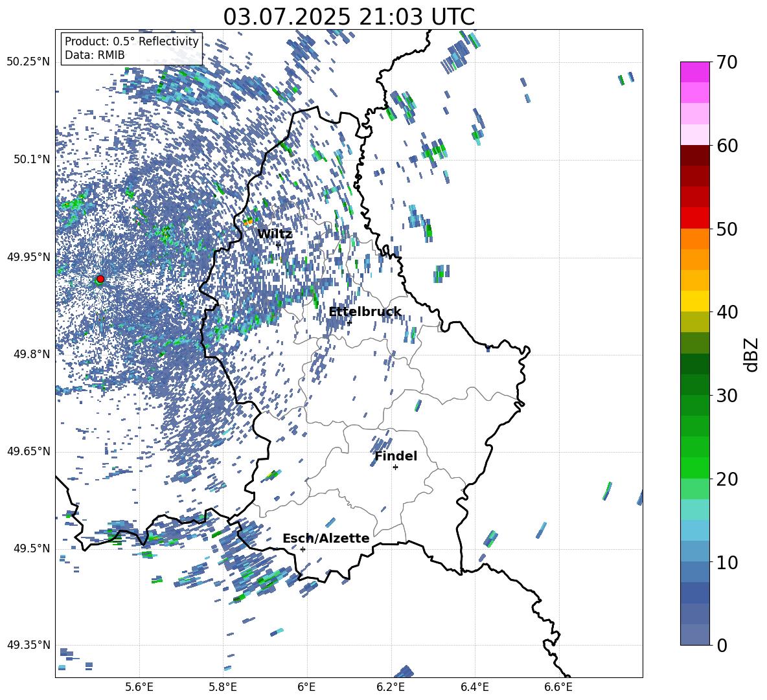This screenshot has width=767, height=700.
Task: Click the 30 tick on colorbar
Action: tap(727, 396)
